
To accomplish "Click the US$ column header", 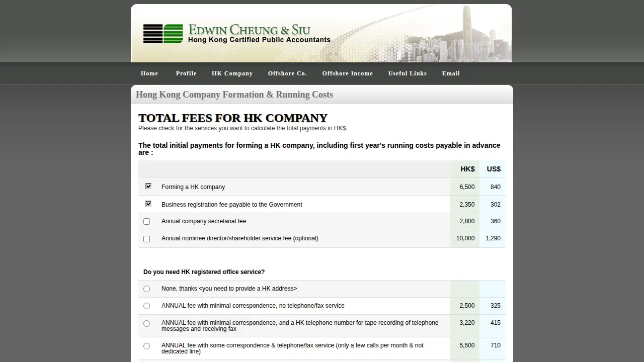I will (494, 169).
